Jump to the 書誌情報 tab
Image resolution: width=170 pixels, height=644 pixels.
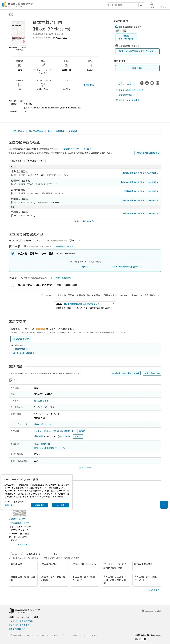coord(60,131)
